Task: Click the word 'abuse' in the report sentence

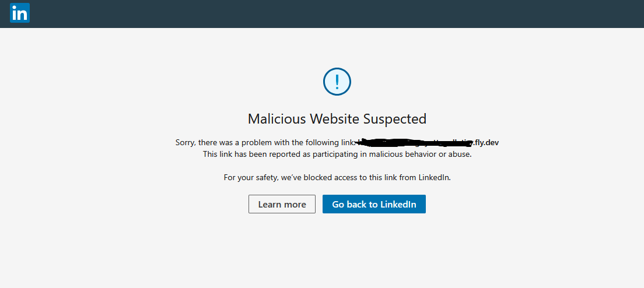Action: pyautogui.click(x=460, y=154)
